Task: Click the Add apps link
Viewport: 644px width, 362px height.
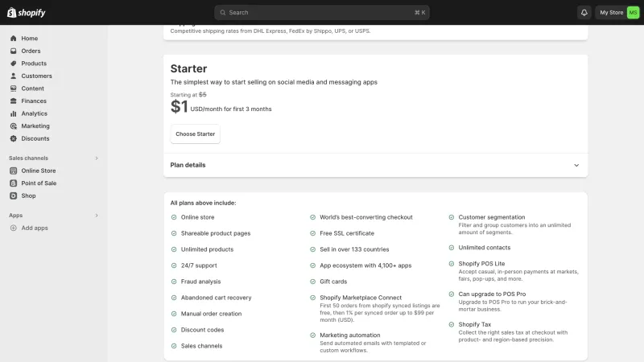Action: pos(35,228)
